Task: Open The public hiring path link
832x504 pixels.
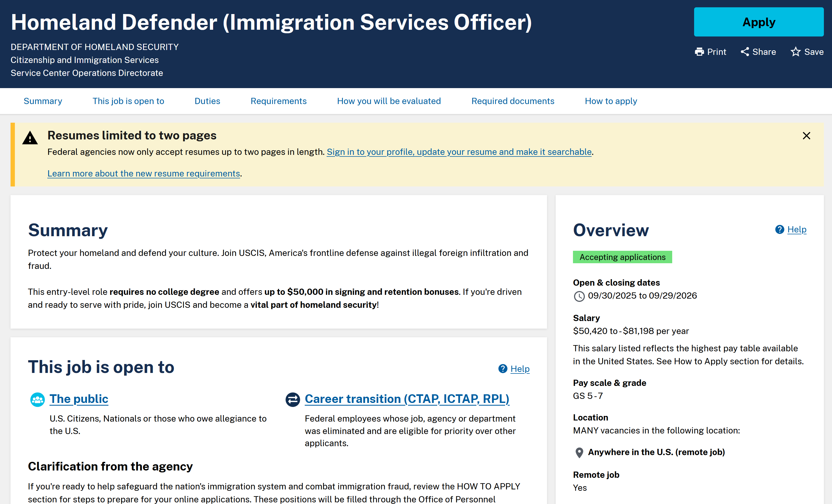Action: coord(79,399)
